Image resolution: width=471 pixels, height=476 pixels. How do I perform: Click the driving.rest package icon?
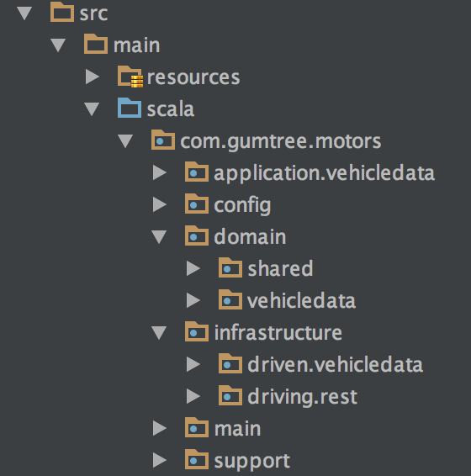click(x=230, y=395)
